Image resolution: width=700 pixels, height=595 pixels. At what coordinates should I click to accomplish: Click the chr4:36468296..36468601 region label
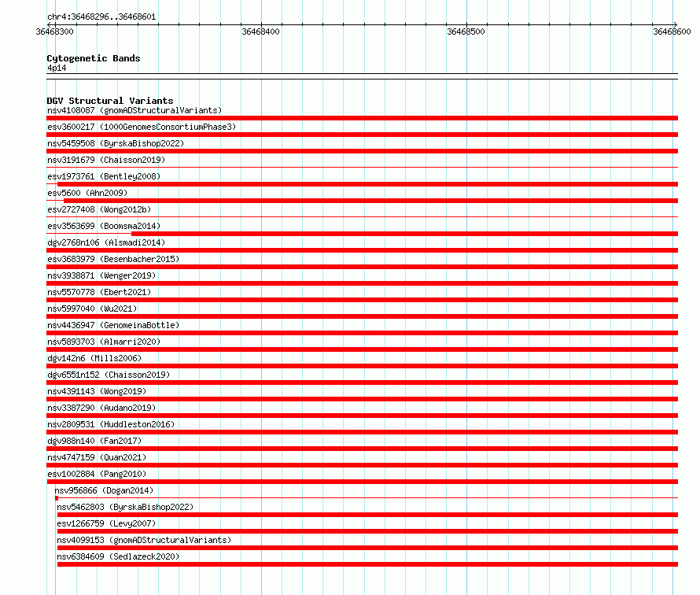101,17
